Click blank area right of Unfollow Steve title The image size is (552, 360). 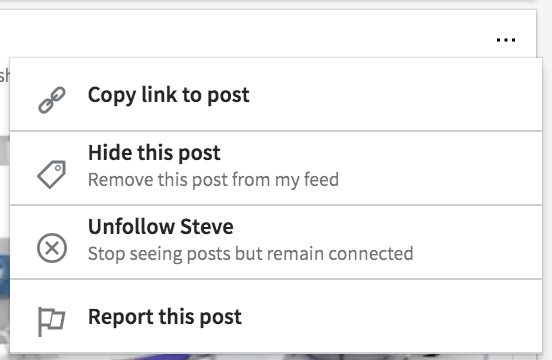(x=387, y=226)
